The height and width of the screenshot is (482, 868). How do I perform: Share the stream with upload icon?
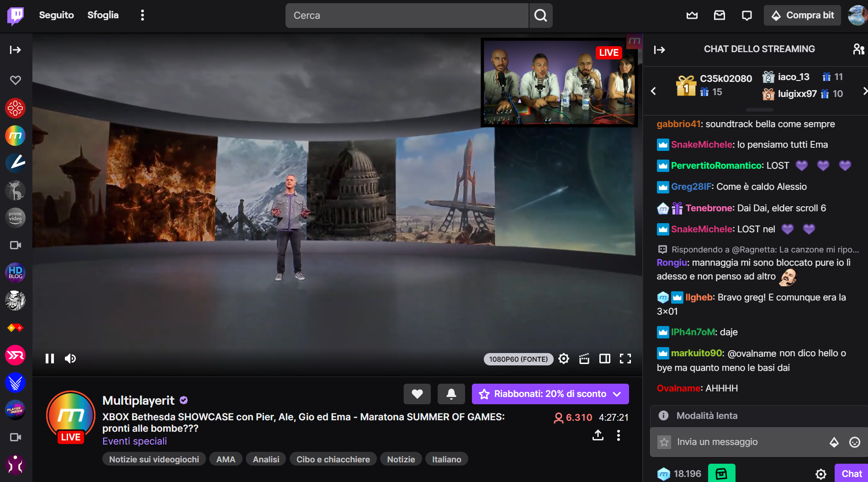(x=598, y=435)
